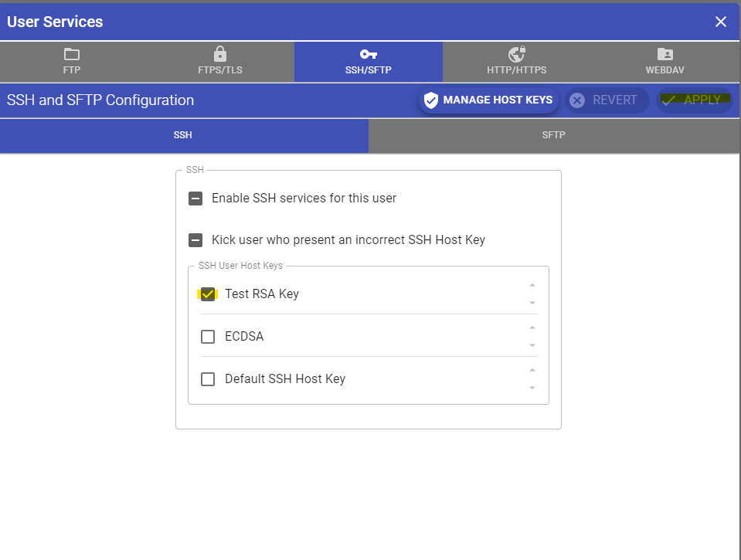Viewport: 741px width, 560px height.
Task: Check the Default SSH Host Key option
Action: (x=207, y=378)
